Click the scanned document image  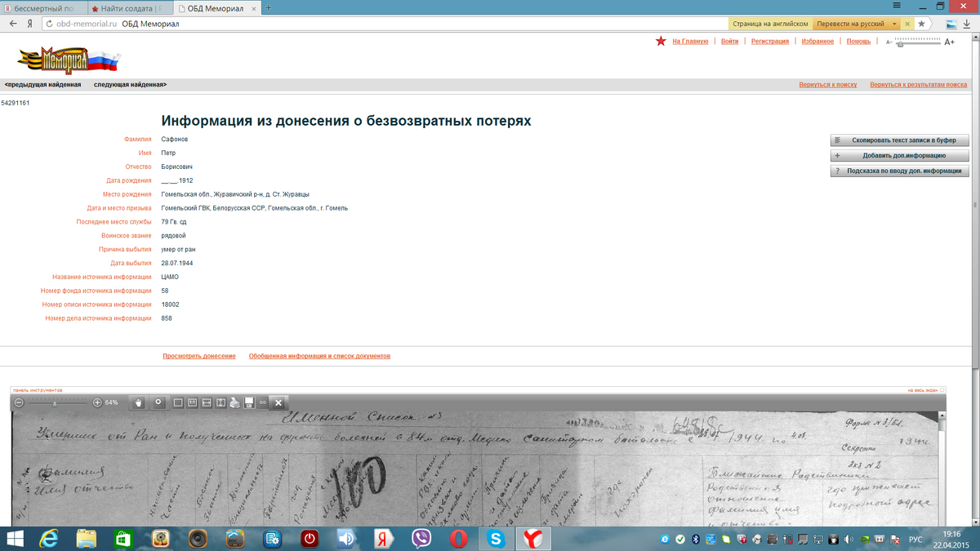tap(474, 469)
